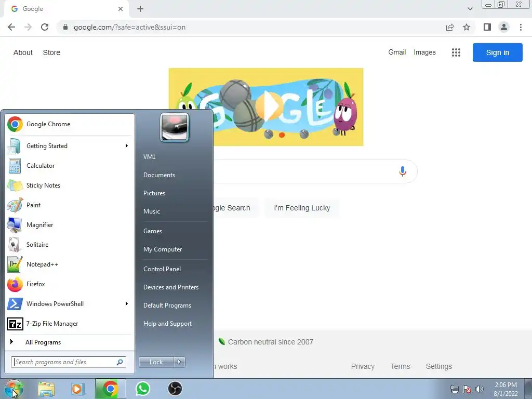
Task: Bookmark this tab with star icon
Action: pos(467,27)
